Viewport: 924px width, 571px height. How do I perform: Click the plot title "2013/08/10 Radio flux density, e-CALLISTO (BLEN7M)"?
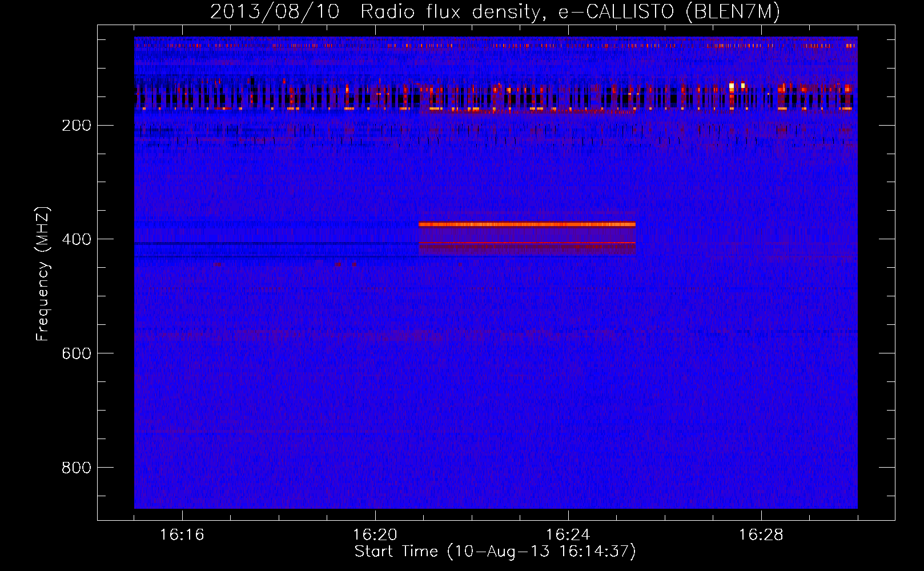(495, 11)
